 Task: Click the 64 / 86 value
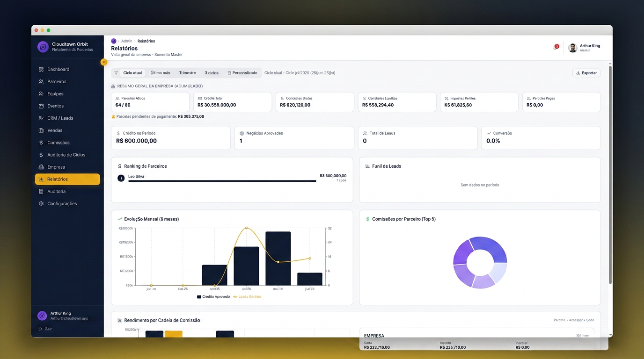click(x=123, y=105)
